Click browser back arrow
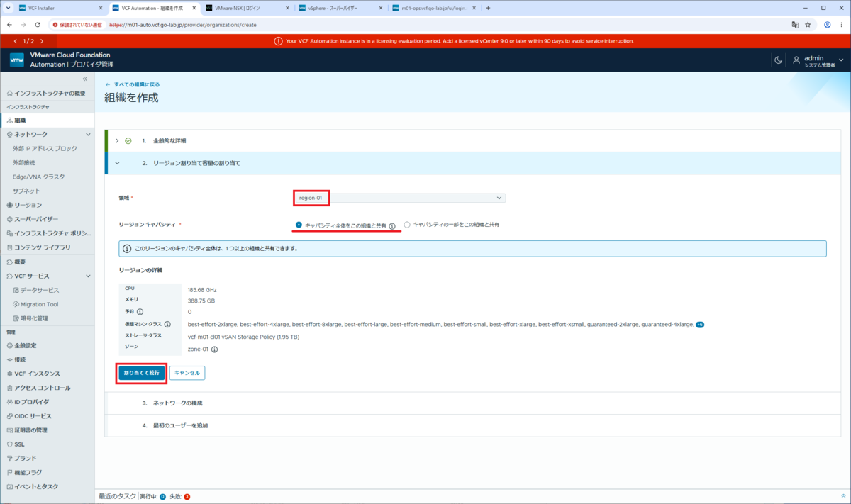Screen dimensions: 851x504 tap(9, 24)
